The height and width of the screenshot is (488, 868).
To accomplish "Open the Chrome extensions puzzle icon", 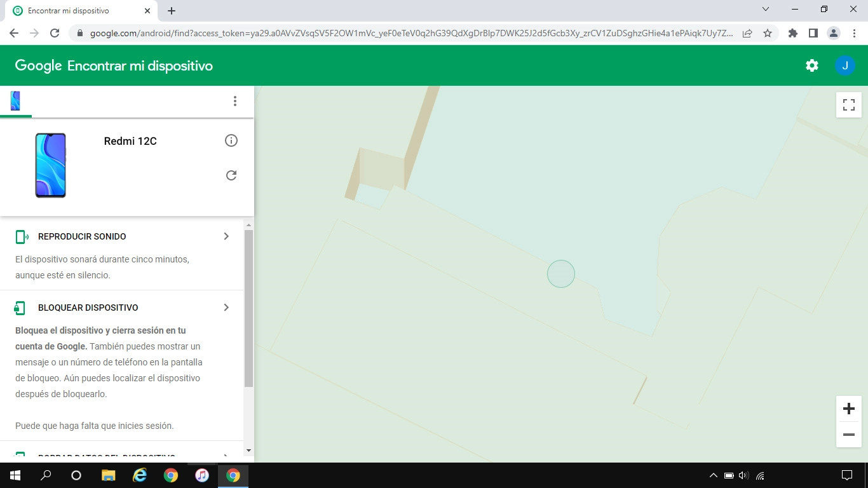I will pos(792,33).
